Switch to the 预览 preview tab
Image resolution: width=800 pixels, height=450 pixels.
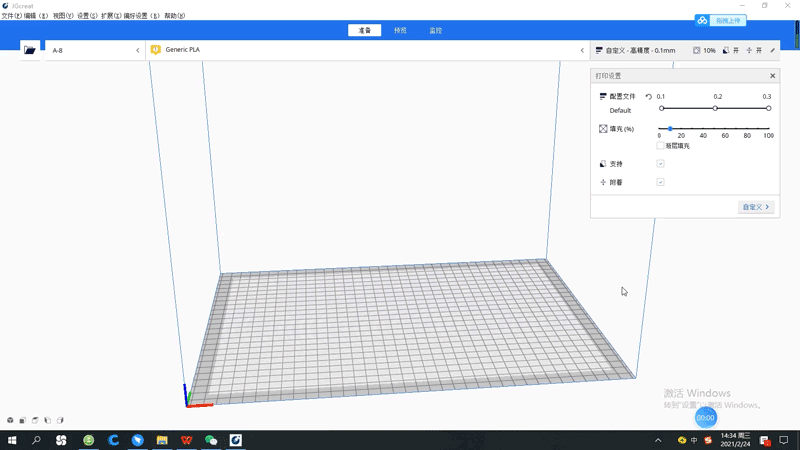pos(400,31)
